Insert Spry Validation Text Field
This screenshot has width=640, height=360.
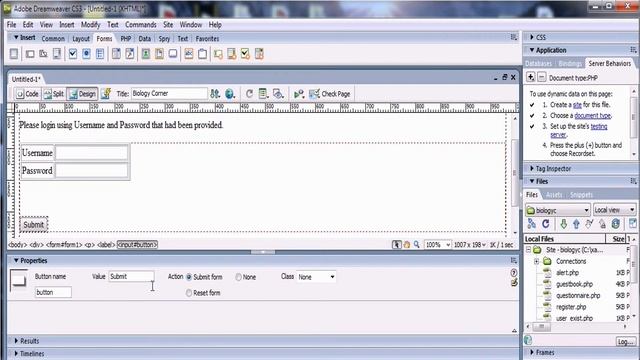[218, 54]
